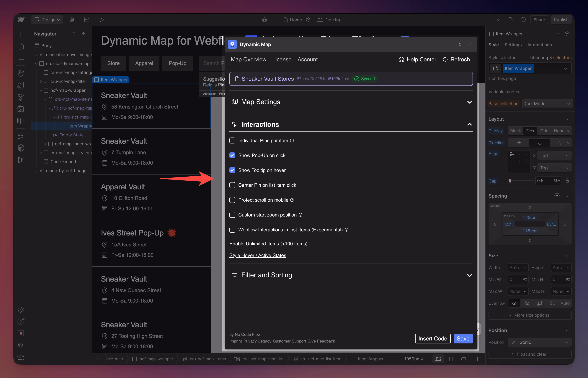Click the search magnifier icon in sidebar
The width and height of the screenshot is (588, 378).
(x=21, y=345)
